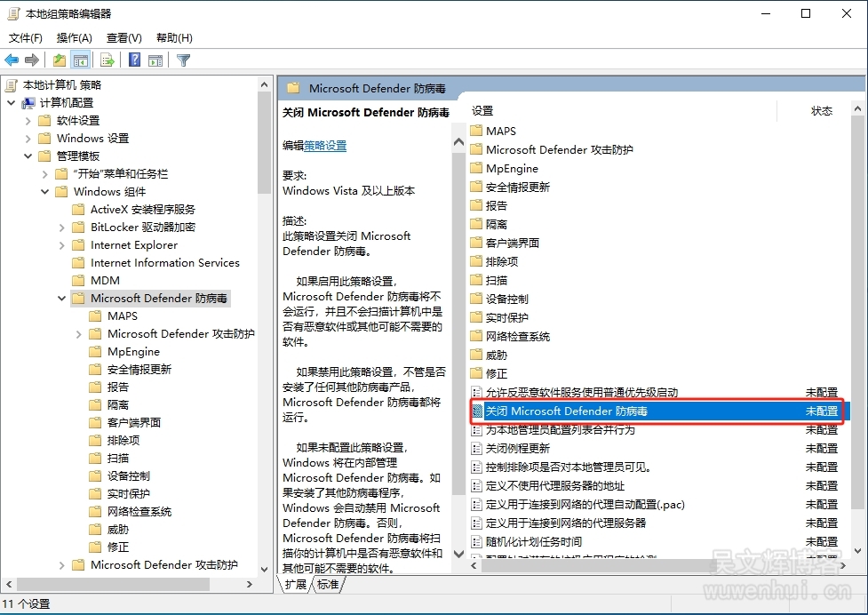Open Help via the question mark icon
This screenshot has width=868, height=615.
[134, 60]
